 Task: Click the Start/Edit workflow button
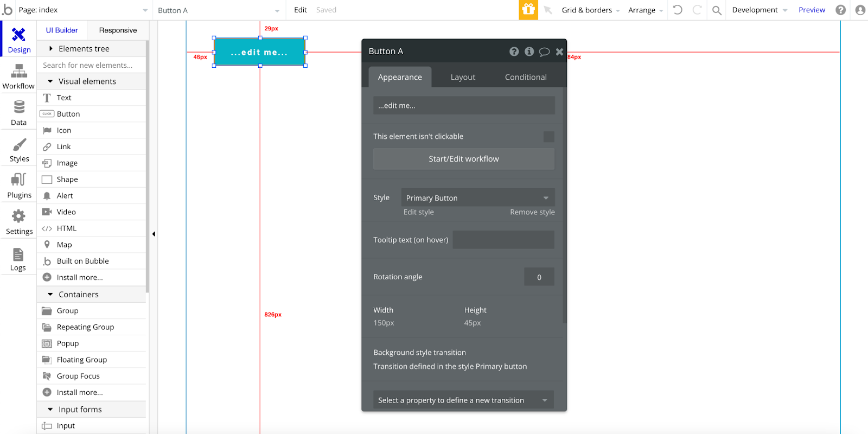[464, 159]
